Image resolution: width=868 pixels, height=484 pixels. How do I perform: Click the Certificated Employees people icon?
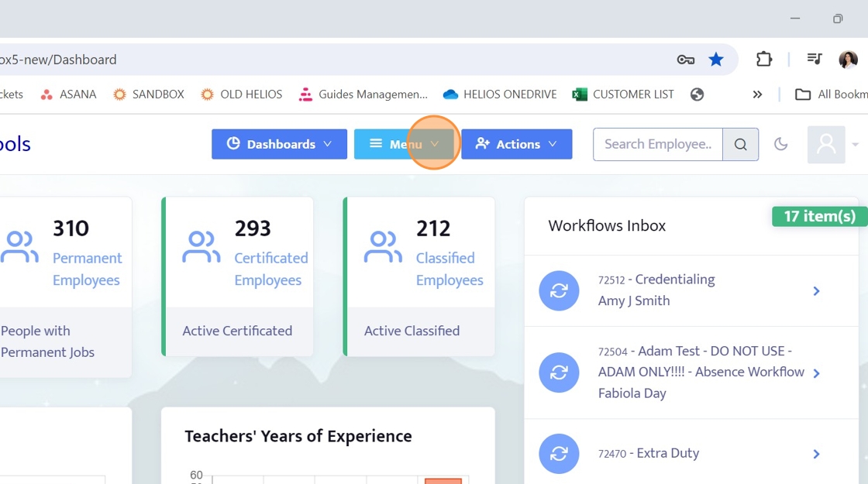coord(201,247)
